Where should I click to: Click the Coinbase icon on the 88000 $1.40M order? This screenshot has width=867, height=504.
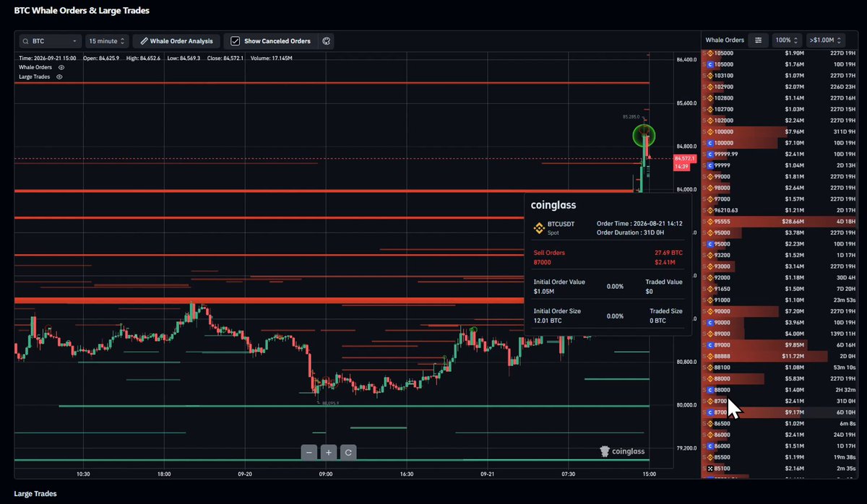tap(709, 390)
